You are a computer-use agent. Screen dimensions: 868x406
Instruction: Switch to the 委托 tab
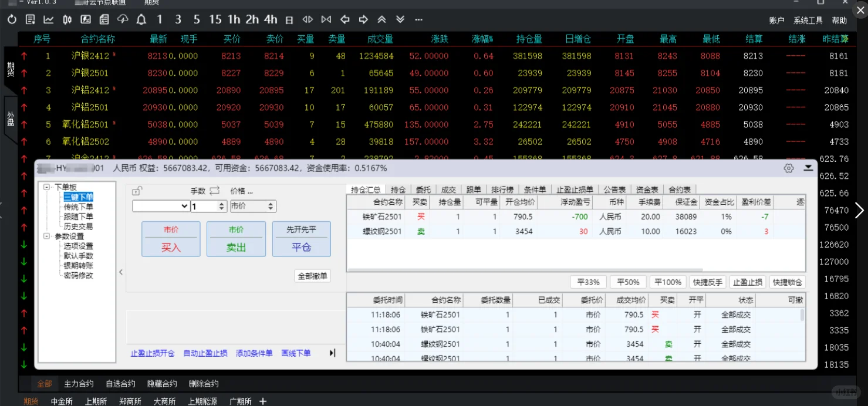423,190
